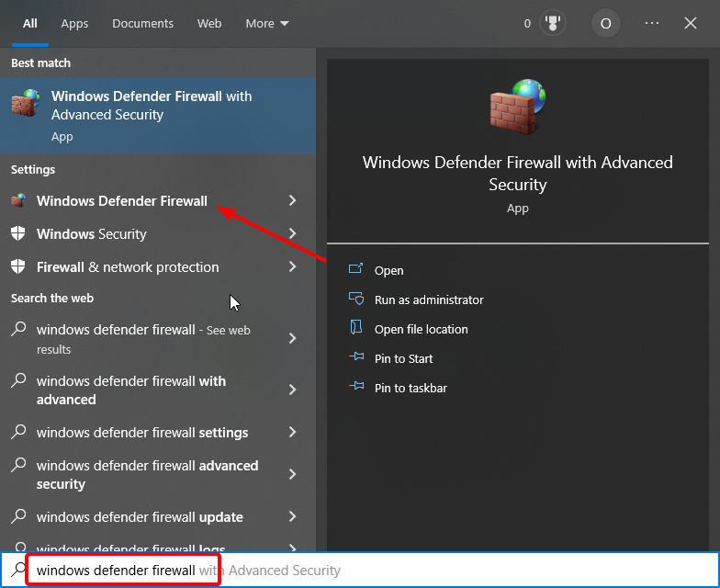
Task: Click the Pin to taskbar pin icon
Action: pyautogui.click(x=356, y=386)
